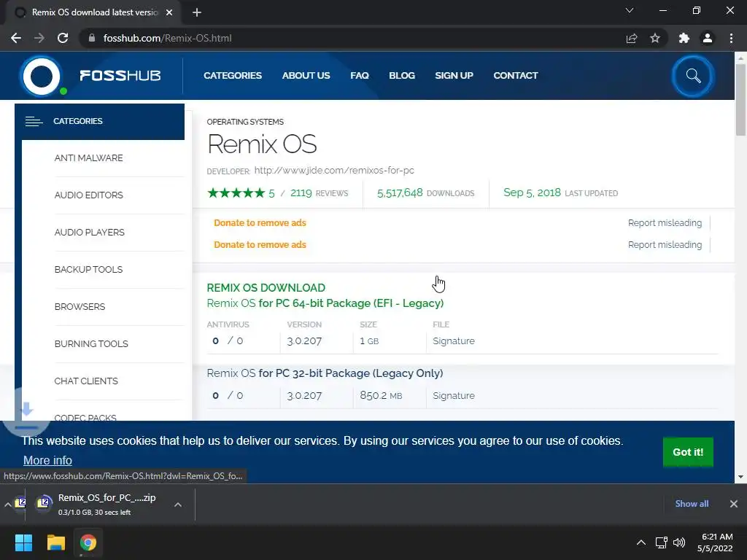Open Signature for the 64-bit package
Image resolution: width=747 pixels, height=560 pixels.
(x=454, y=341)
